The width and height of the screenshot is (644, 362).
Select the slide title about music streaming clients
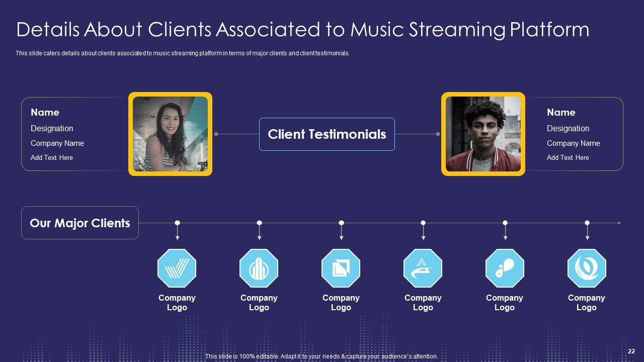(x=302, y=30)
